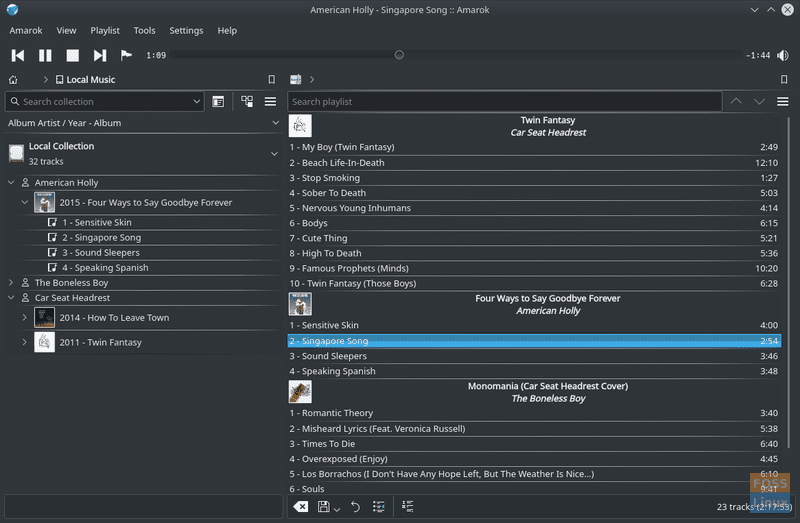The width and height of the screenshot is (800, 523).
Task: Open the playlist bookmark icon at right
Action: [784, 80]
